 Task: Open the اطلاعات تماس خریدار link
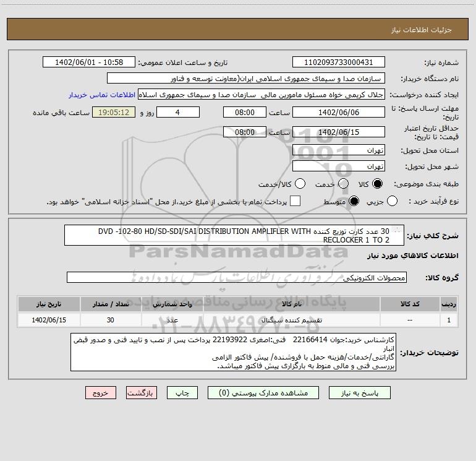(102, 95)
